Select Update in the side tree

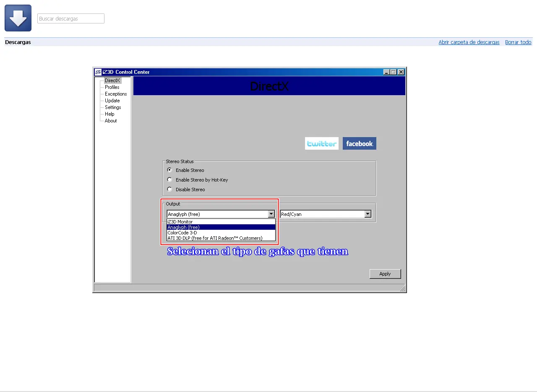pyautogui.click(x=112, y=101)
